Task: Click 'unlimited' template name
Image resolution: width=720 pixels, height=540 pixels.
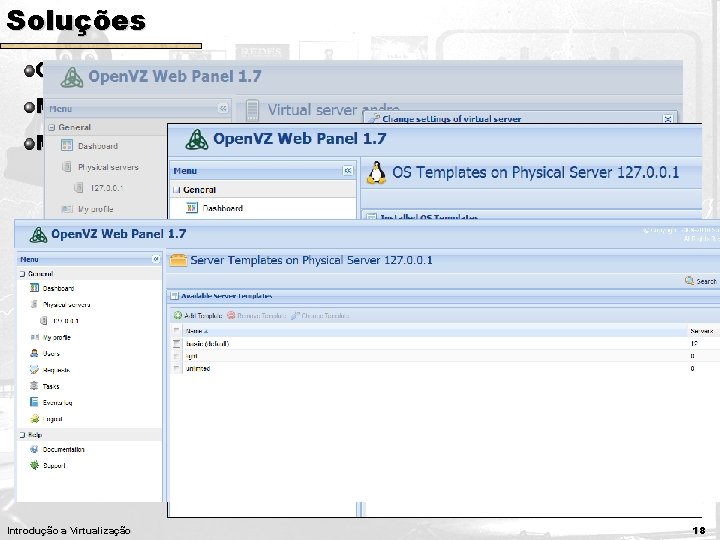Action: (198, 368)
